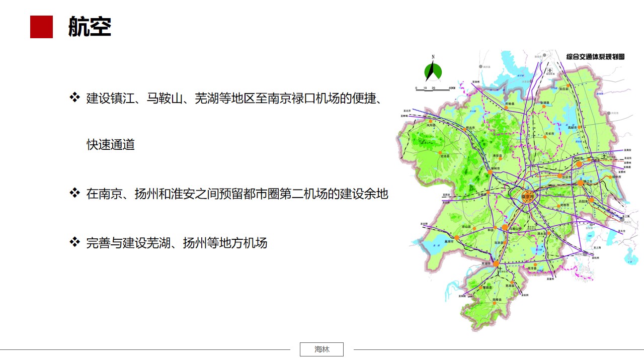Click the airplane symbol at the map's top
The image size is (644, 362).
(x=550, y=70)
